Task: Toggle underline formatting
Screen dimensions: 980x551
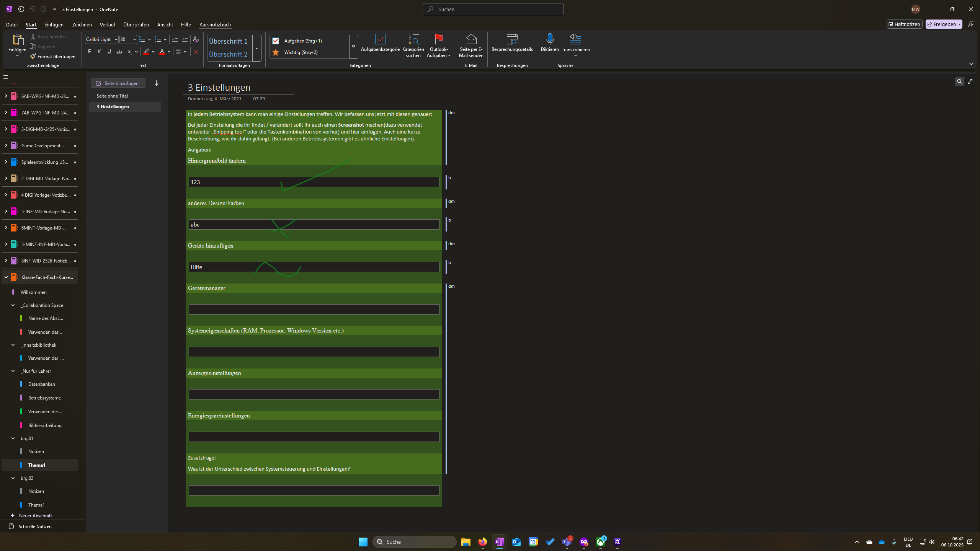Action: [x=109, y=52]
